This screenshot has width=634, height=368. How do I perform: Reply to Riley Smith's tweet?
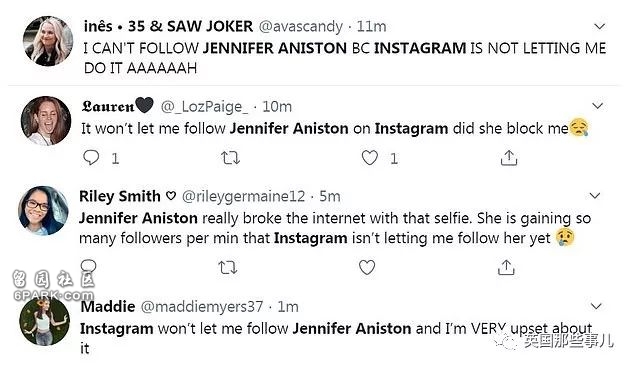(x=89, y=266)
